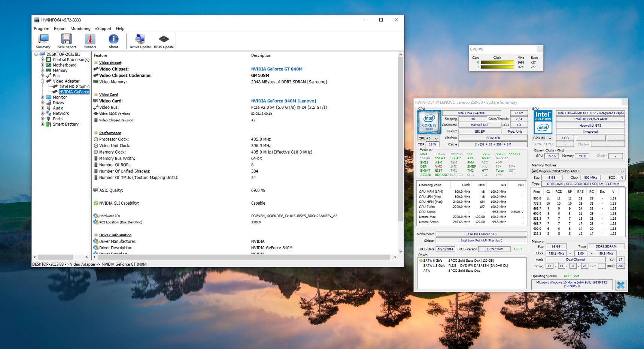Open the CPU #0 selector dropdown

point(428,138)
